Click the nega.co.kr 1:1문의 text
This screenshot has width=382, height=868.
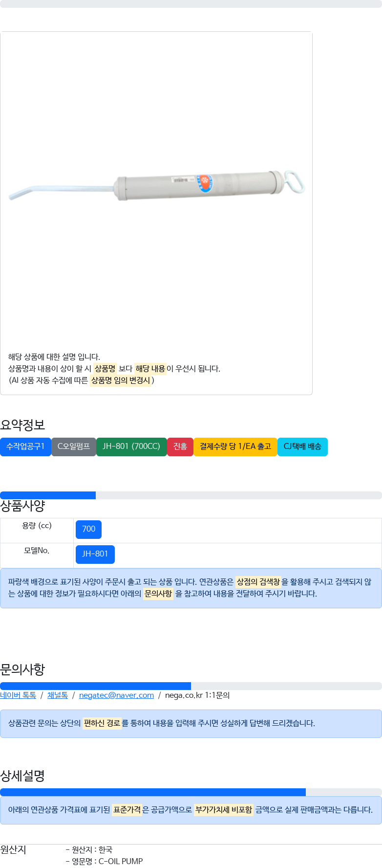(197, 695)
